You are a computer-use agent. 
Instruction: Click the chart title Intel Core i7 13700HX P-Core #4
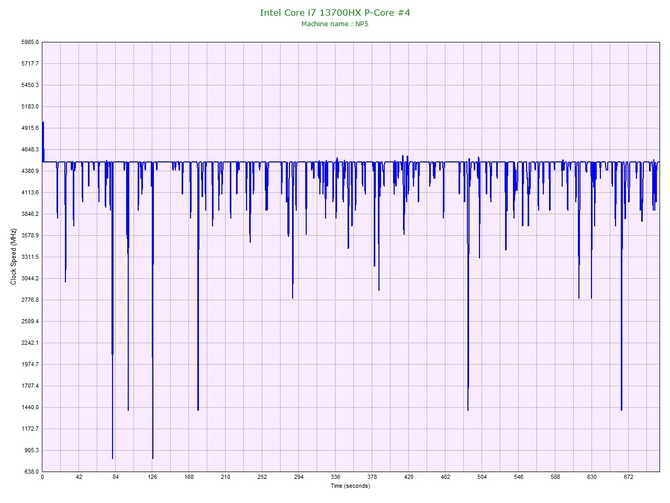[335, 12]
